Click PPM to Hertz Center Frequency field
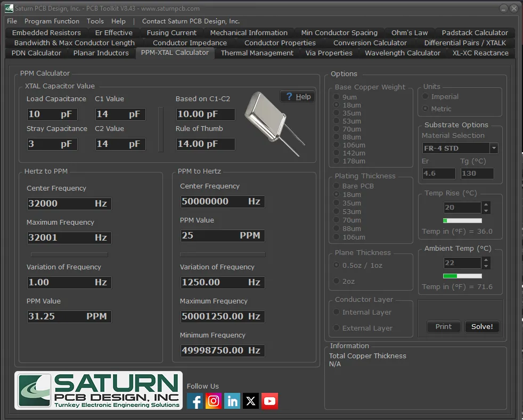The image size is (523, 420). click(223, 202)
